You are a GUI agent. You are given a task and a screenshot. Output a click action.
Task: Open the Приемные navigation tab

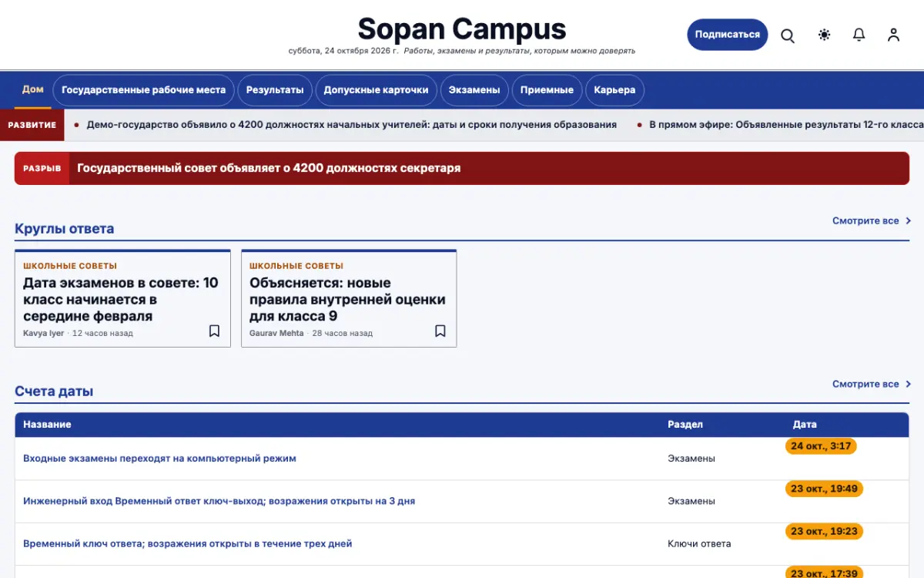pos(547,90)
